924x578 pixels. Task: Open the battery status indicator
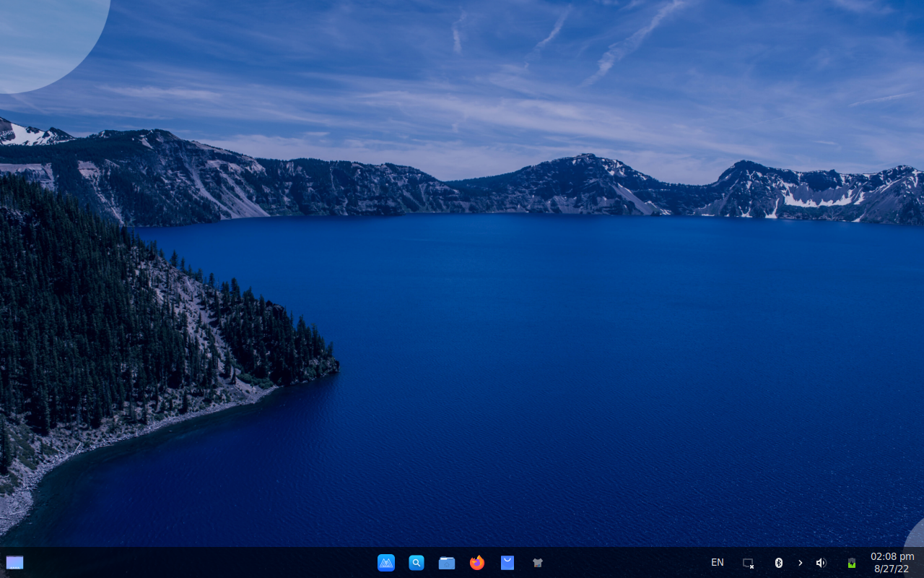[852, 563]
